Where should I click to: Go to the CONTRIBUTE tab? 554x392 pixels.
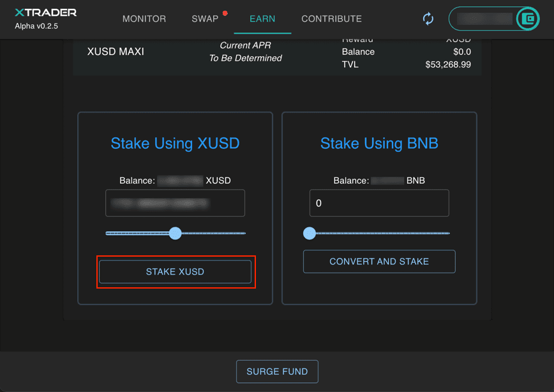point(331,19)
